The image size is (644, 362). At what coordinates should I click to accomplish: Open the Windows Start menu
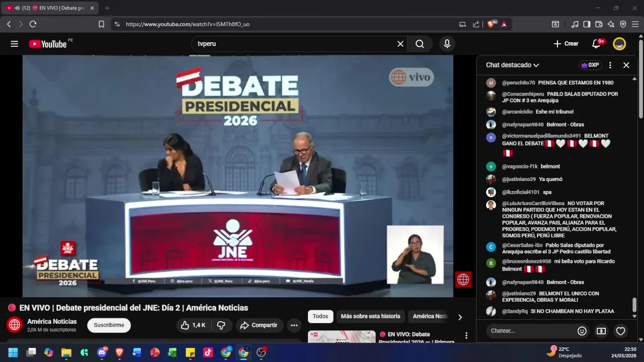(13, 352)
